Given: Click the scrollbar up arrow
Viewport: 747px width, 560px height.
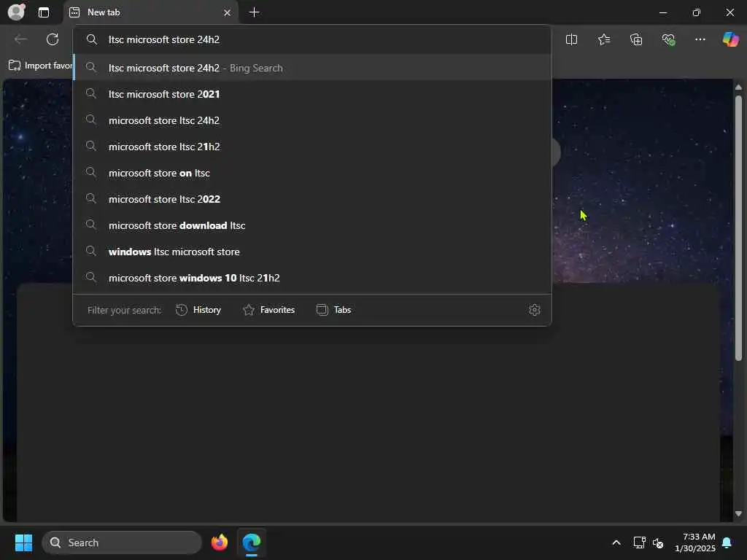Looking at the screenshot, I should pyautogui.click(x=738, y=87).
